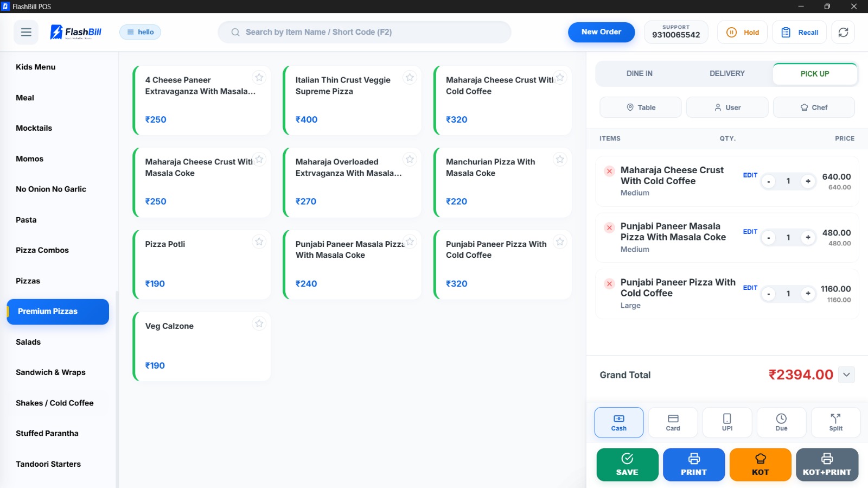The image size is (868, 488).
Task: Remove Punjabi Paneer Masala Pizza from order
Action: 609,227
